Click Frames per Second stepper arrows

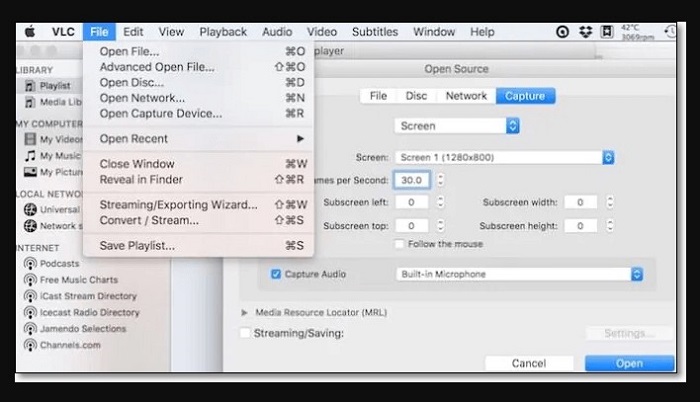441,180
